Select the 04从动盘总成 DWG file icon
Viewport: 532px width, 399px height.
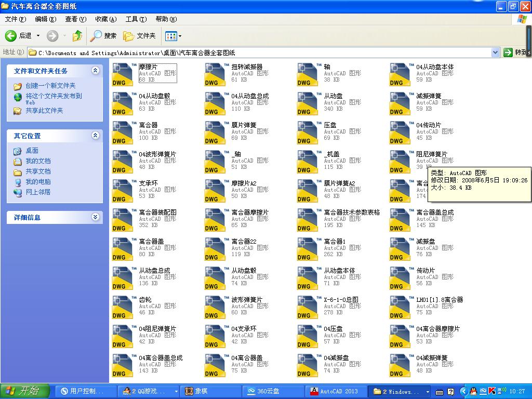pos(215,104)
